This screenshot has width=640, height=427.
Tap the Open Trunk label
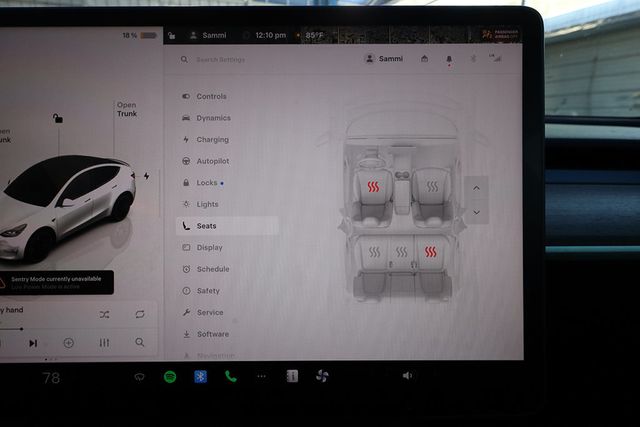(127, 109)
